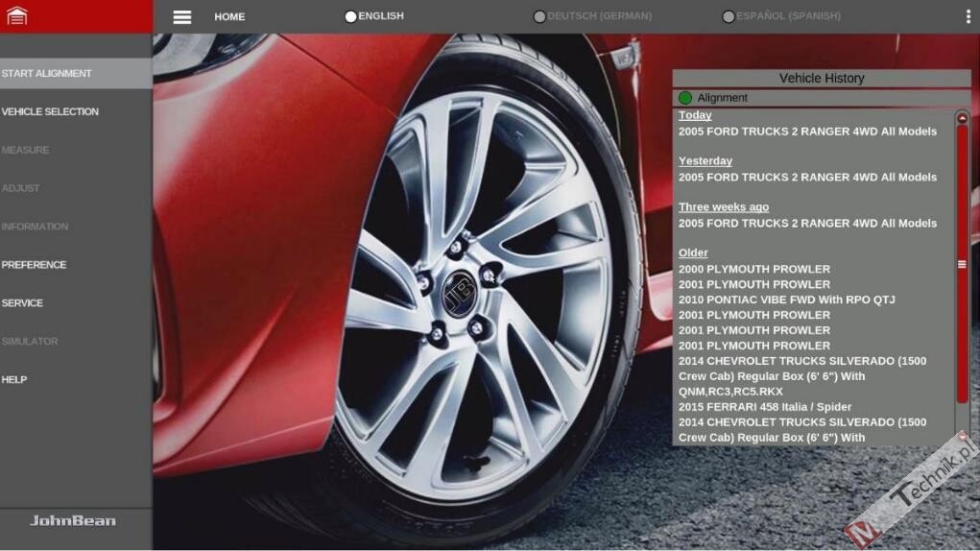Click the Older heading in Vehicle History
980x551 pixels.
(x=693, y=252)
